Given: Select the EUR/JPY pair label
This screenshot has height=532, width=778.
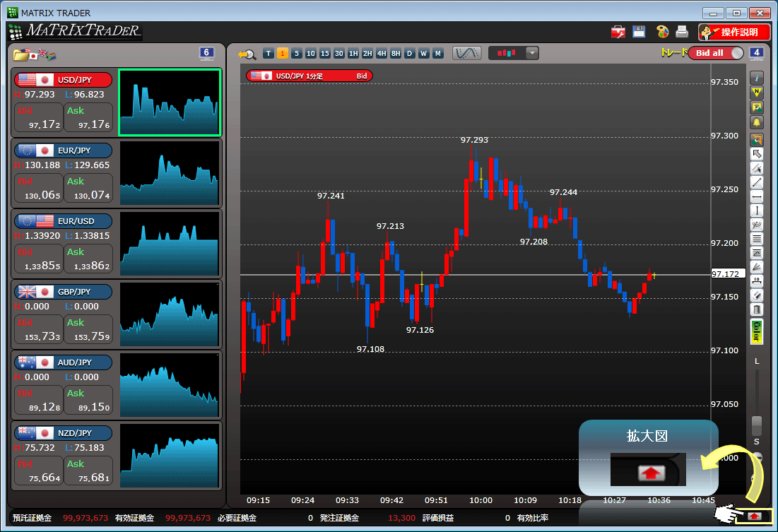Looking at the screenshot, I should 63,150.
